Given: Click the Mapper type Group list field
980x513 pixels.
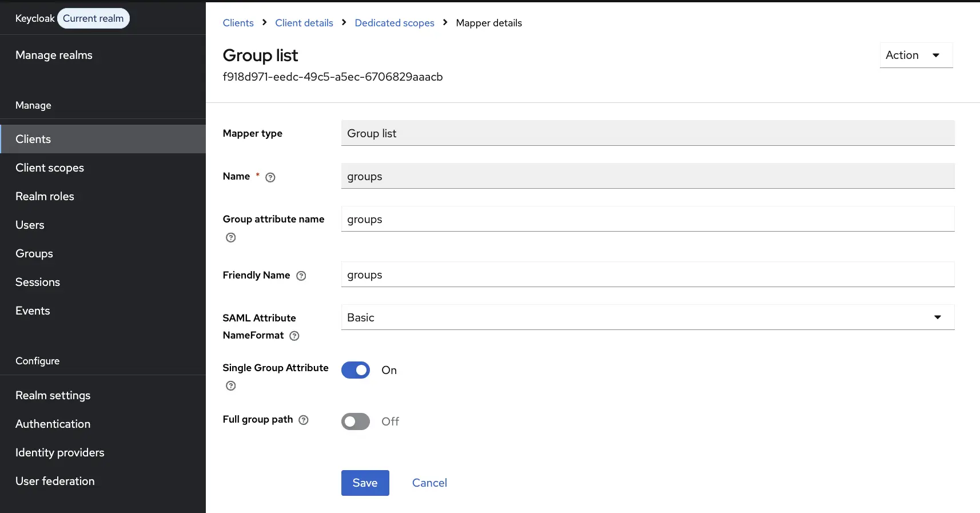Looking at the screenshot, I should tap(648, 133).
